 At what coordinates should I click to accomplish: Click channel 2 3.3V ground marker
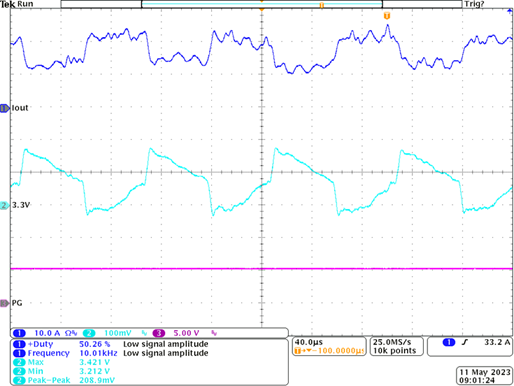pyautogui.click(x=5, y=205)
